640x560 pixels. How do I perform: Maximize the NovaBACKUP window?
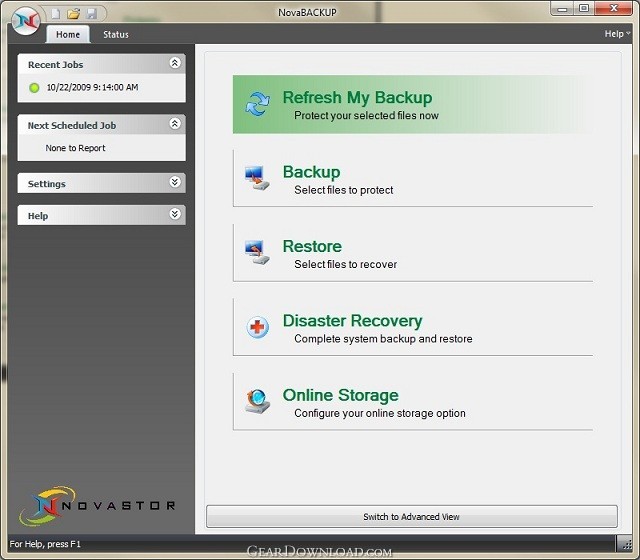(584, 9)
